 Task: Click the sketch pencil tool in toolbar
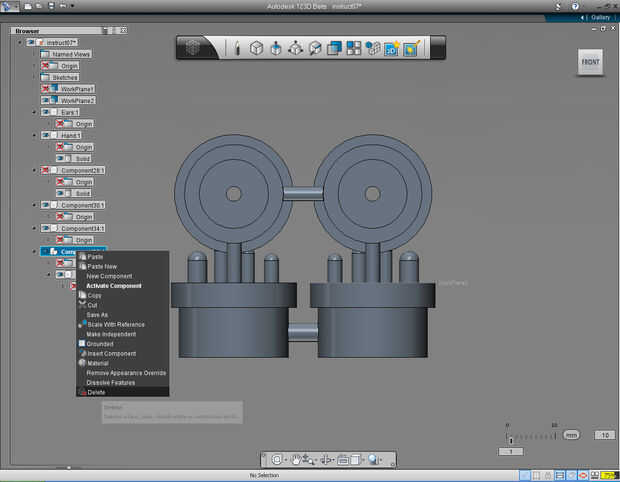pos(237,47)
